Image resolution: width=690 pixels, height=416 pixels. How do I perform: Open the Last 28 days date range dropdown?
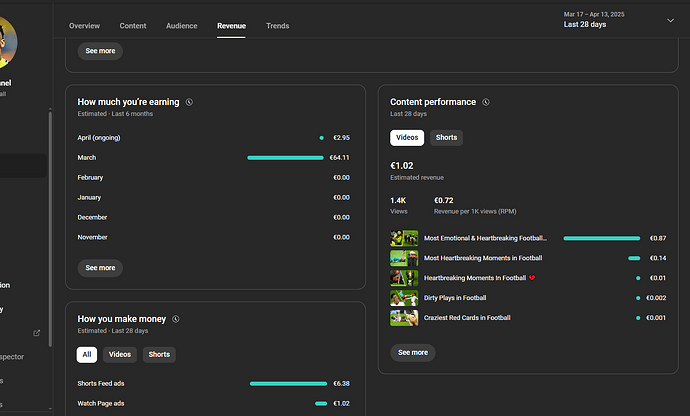tap(618, 20)
